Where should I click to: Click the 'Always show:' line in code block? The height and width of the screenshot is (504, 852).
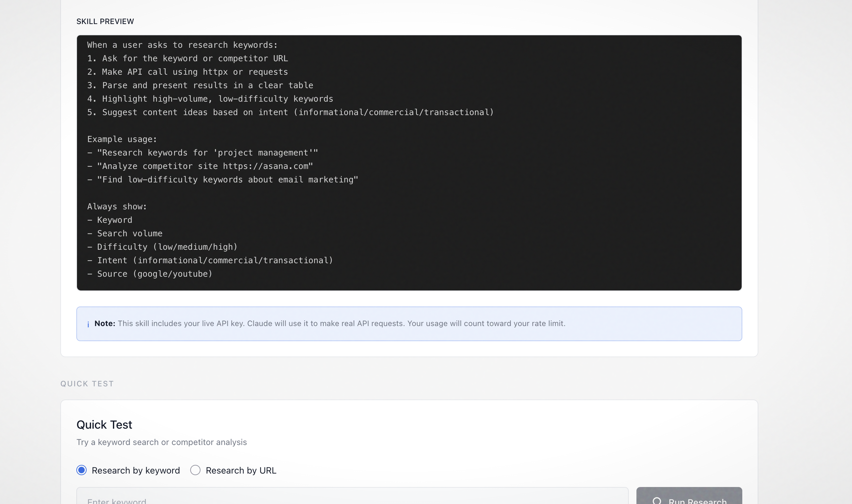pos(117,206)
